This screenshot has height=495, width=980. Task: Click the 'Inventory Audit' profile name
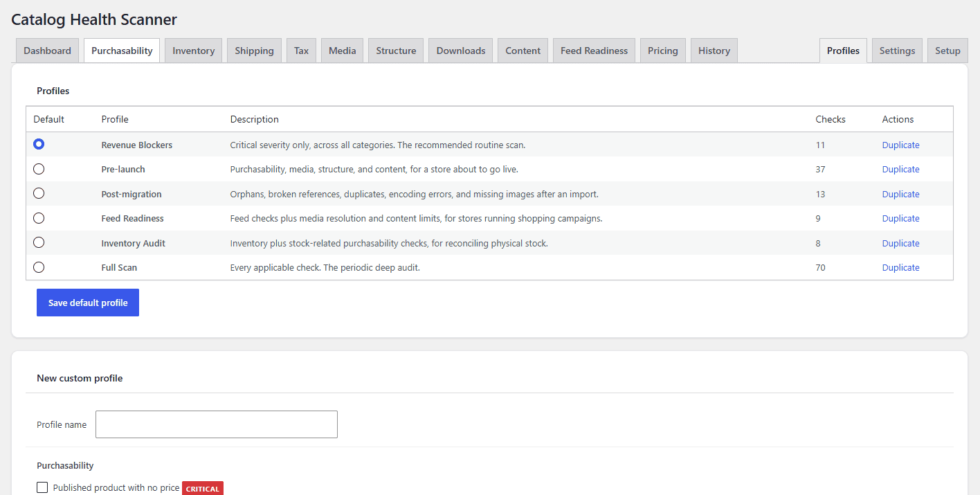[134, 243]
